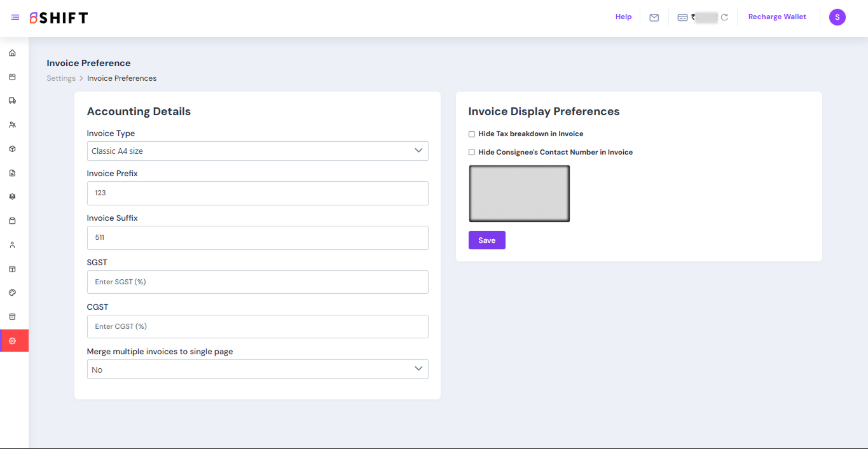Image resolution: width=868 pixels, height=449 pixels.
Task: Open the 3D box icon in the sidebar
Action: [x=12, y=149]
